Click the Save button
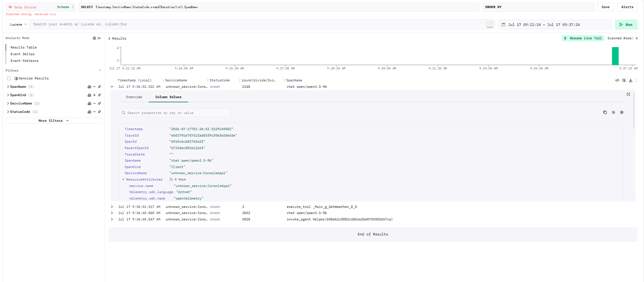 tap(606, 7)
